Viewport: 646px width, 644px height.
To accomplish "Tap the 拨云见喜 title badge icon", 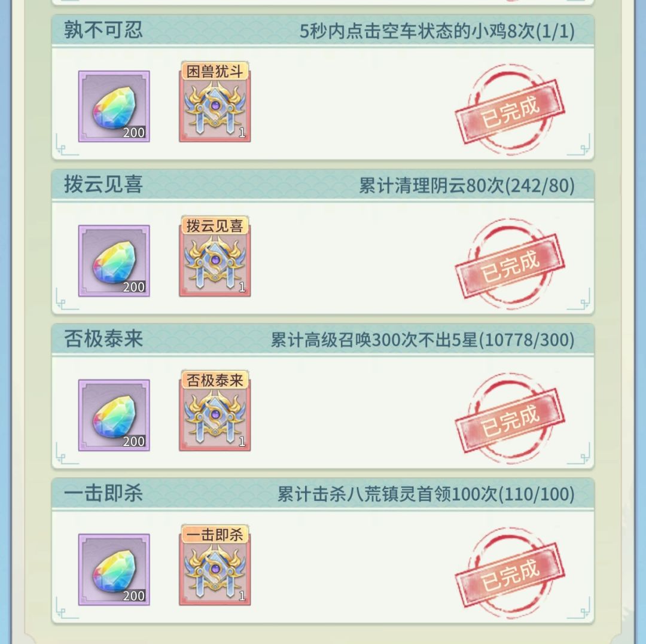I will [215, 257].
